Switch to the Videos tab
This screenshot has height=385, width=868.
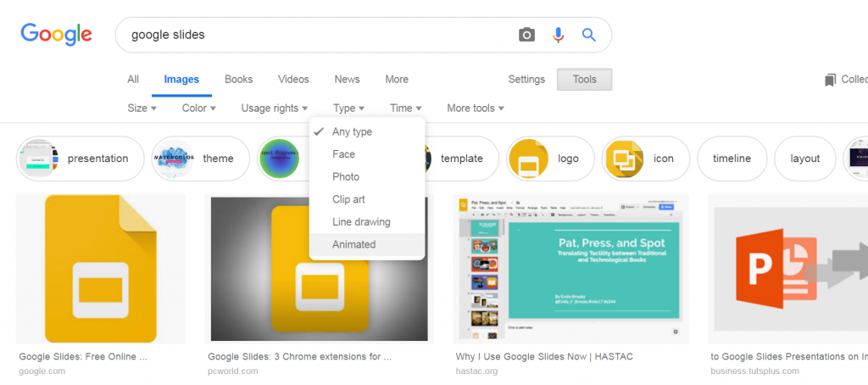(293, 80)
